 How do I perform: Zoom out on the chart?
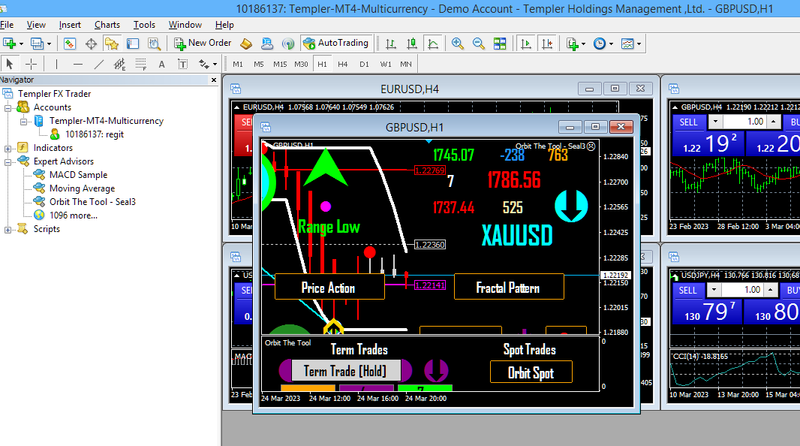[478, 44]
